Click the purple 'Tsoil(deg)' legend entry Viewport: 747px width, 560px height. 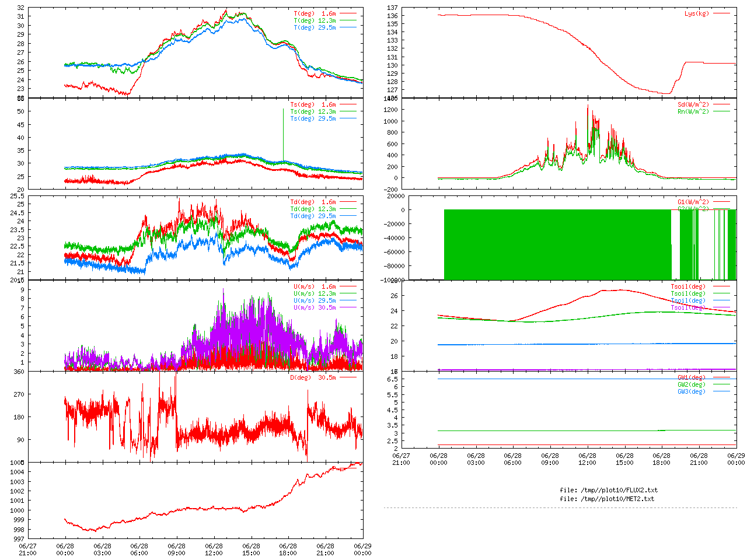click(688, 307)
